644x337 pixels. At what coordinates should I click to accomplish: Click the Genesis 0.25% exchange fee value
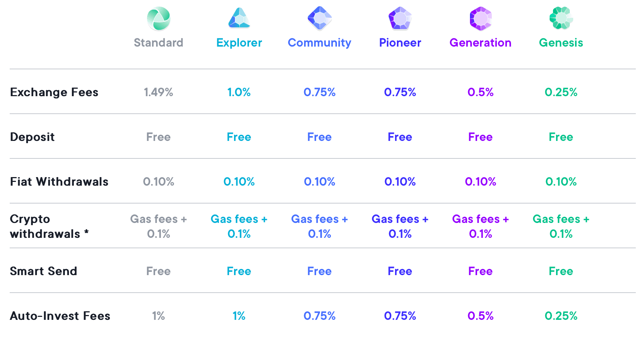[x=561, y=92]
